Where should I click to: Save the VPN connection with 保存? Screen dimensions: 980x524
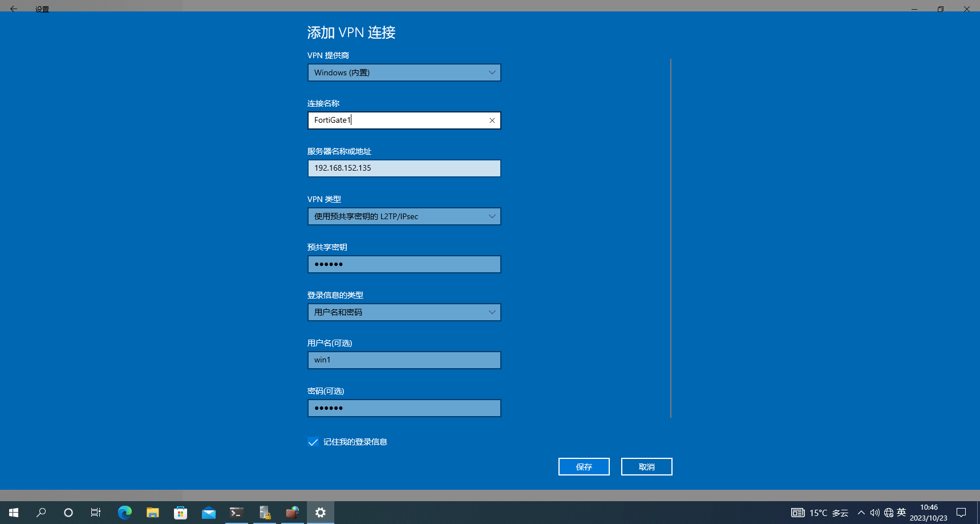[x=584, y=466]
